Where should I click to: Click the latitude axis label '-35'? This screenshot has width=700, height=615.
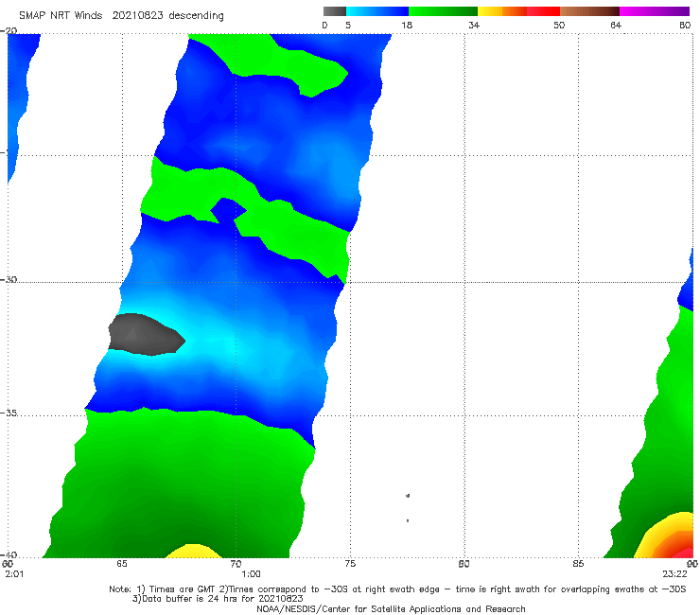(9, 413)
